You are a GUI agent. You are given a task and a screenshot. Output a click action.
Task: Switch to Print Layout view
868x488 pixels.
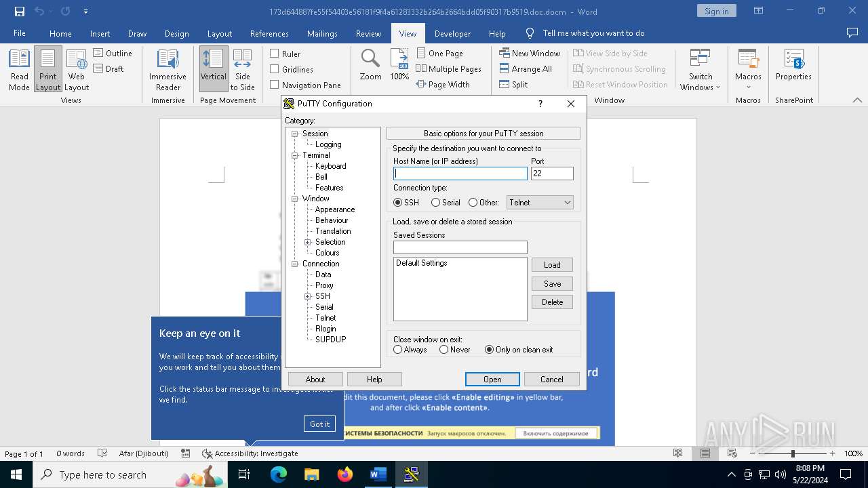(48, 70)
